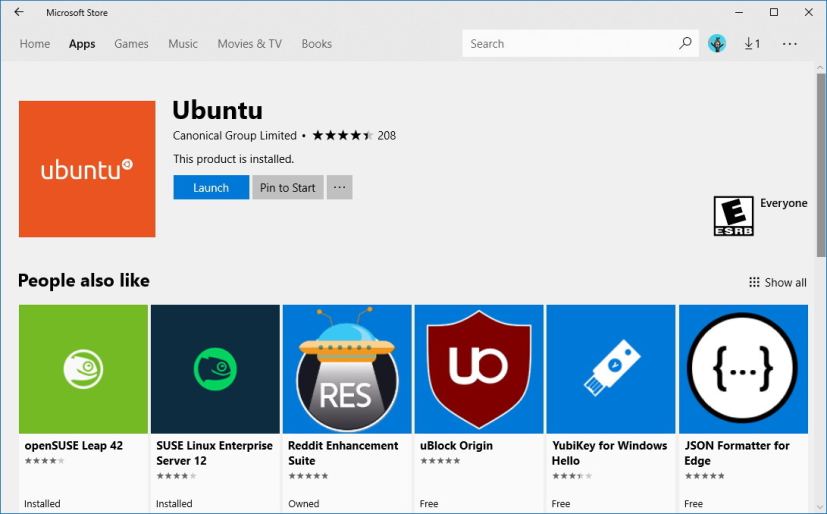This screenshot has height=514, width=827.
Task: Go to the Movies & TV tab
Action: coord(249,44)
